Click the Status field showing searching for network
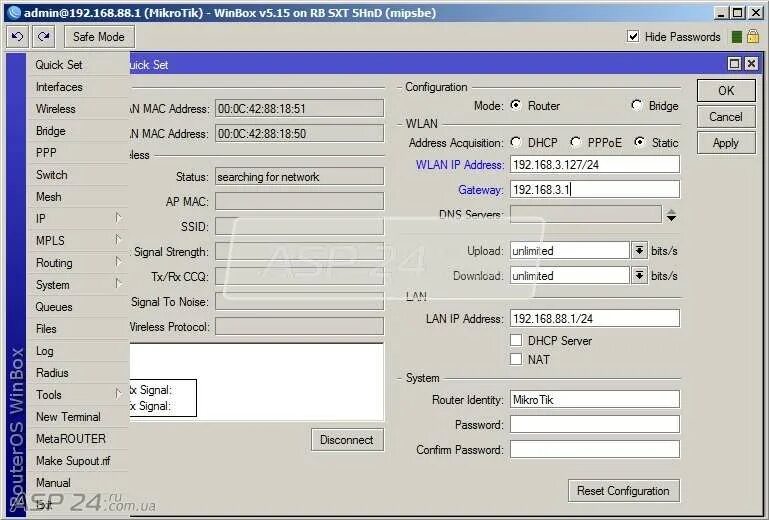 [x=299, y=177]
